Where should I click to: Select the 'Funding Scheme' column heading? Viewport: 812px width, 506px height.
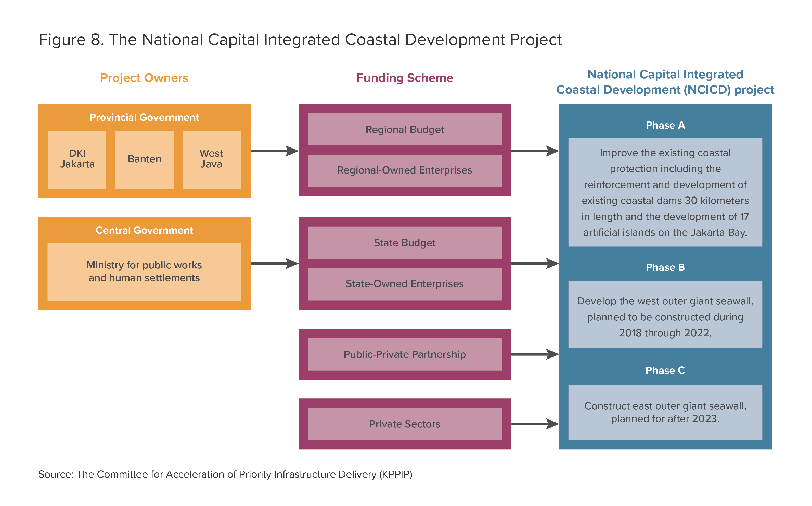pyautogui.click(x=405, y=78)
